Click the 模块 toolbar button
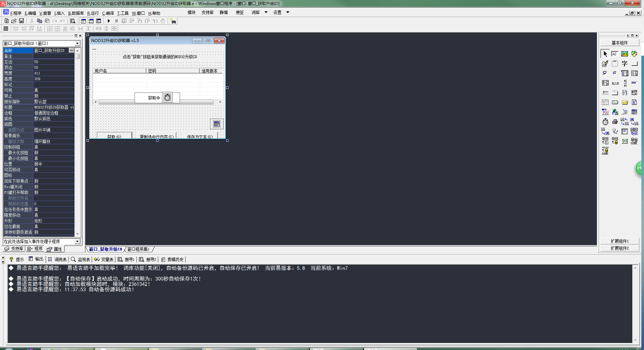644x350 pixels. [191, 12]
